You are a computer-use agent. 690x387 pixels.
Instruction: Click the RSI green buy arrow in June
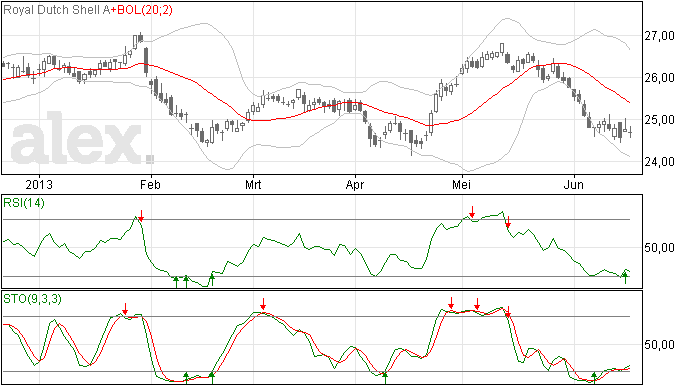[625, 278]
